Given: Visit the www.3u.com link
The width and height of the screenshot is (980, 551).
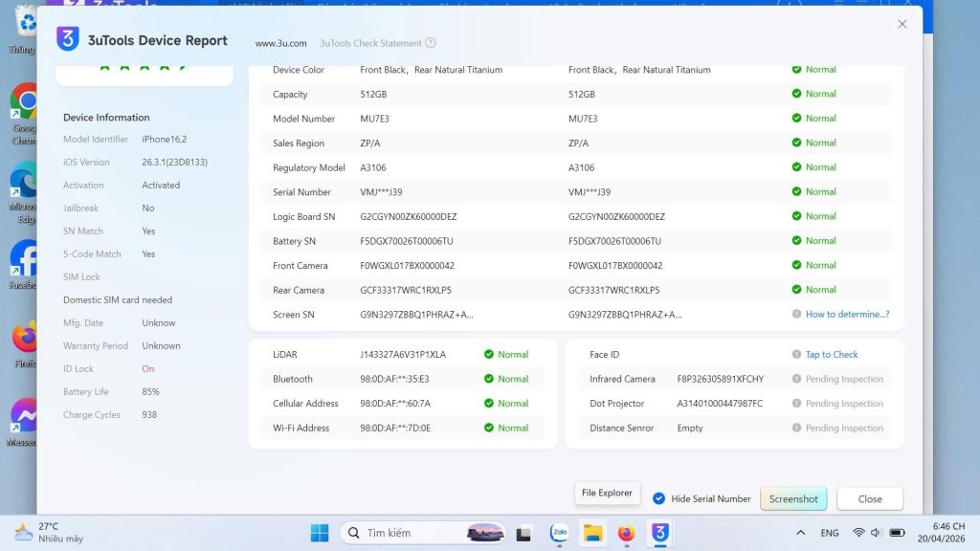Looking at the screenshot, I should 280,43.
